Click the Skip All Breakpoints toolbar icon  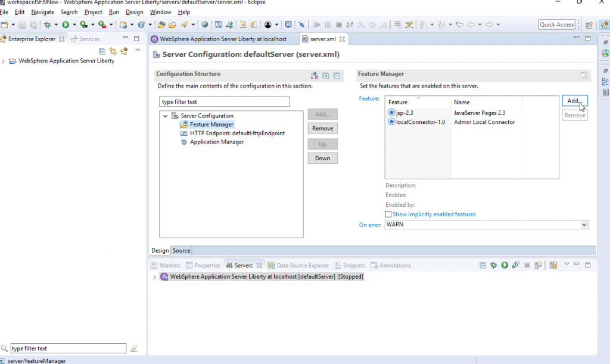(302, 24)
